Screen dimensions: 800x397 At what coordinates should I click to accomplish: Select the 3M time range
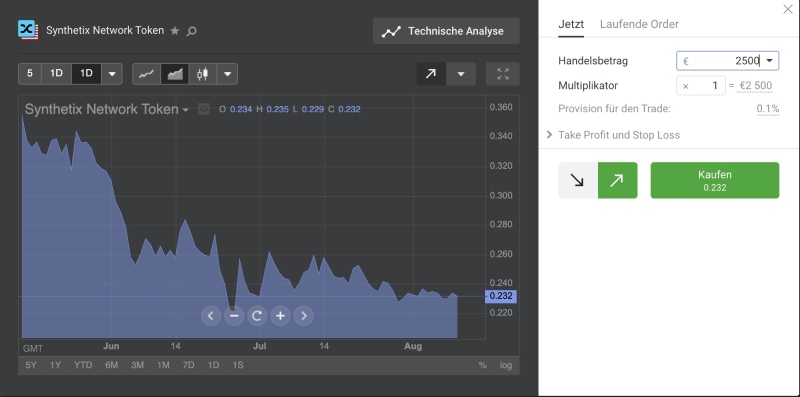[x=137, y=365]
